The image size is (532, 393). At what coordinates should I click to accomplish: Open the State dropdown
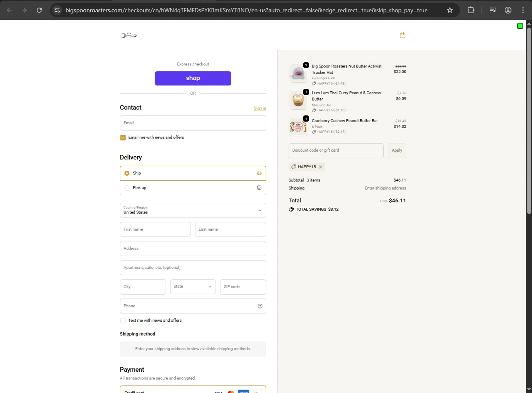pos(193,287)
